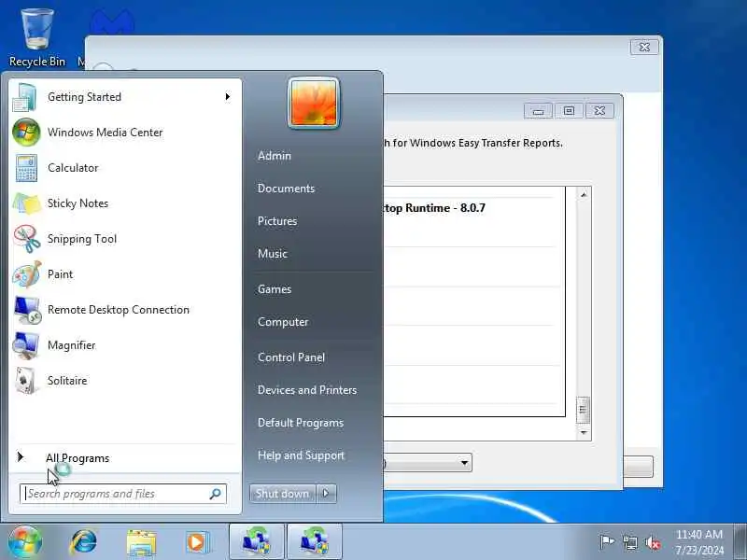Click Remote Desktop Connection label text
Viewport: 747px width, 560px height.
point(119,310)
